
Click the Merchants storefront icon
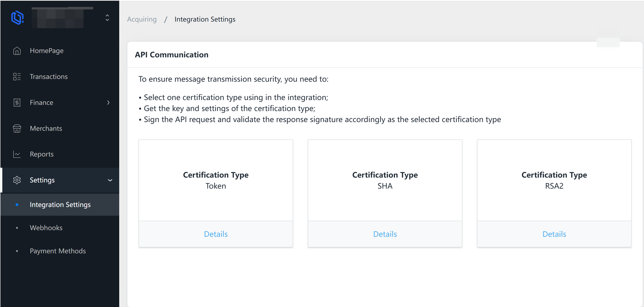coord(17,128)
